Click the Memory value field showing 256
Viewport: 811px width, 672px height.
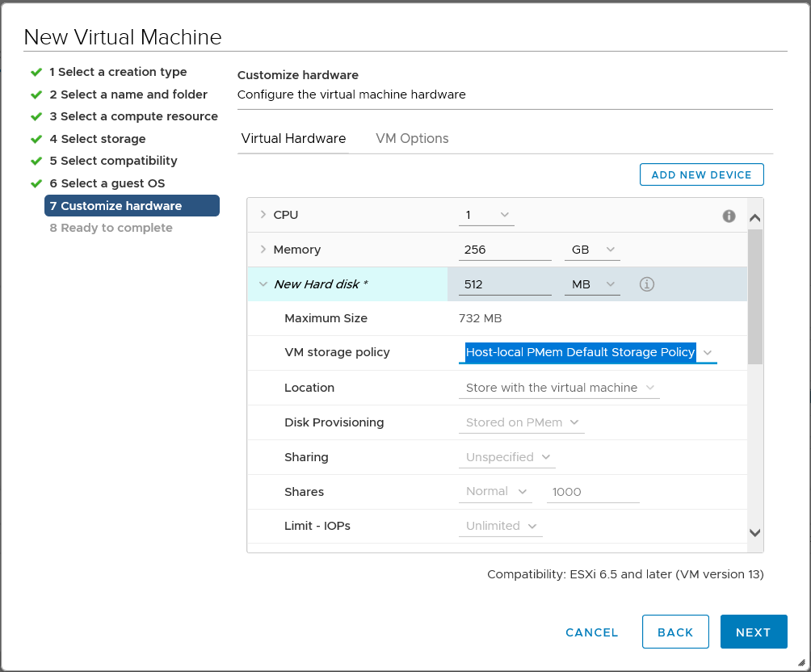[x=505, y=250]
